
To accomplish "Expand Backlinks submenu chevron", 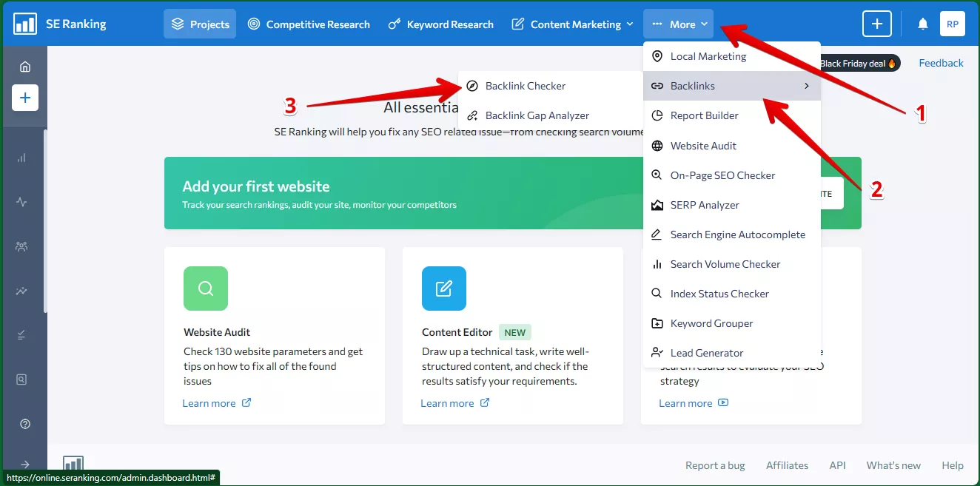I will click(807, 86).
